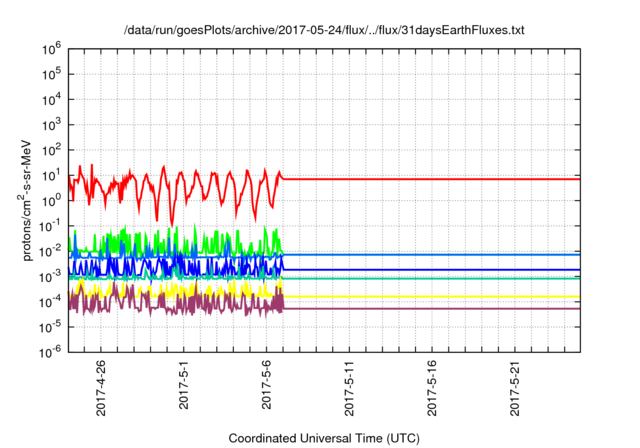The height and width of the screenshot is (448, 640).
Task: Click the flat yellow flux line
Action: pos(431,297)
